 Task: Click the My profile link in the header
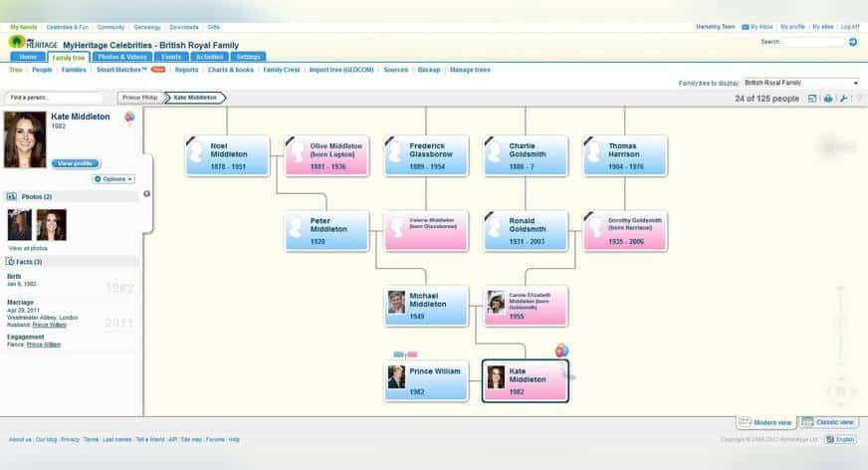pyautogui.click(x=792, y=27)
